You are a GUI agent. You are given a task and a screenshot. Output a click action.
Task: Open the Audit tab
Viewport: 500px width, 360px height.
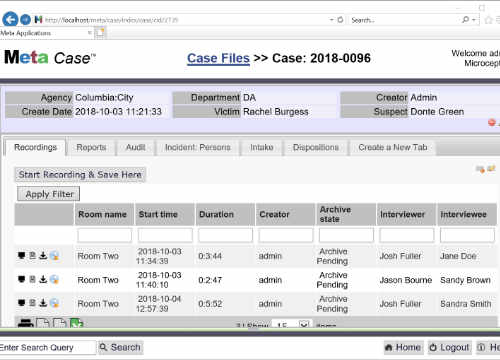tap(135, 147)
